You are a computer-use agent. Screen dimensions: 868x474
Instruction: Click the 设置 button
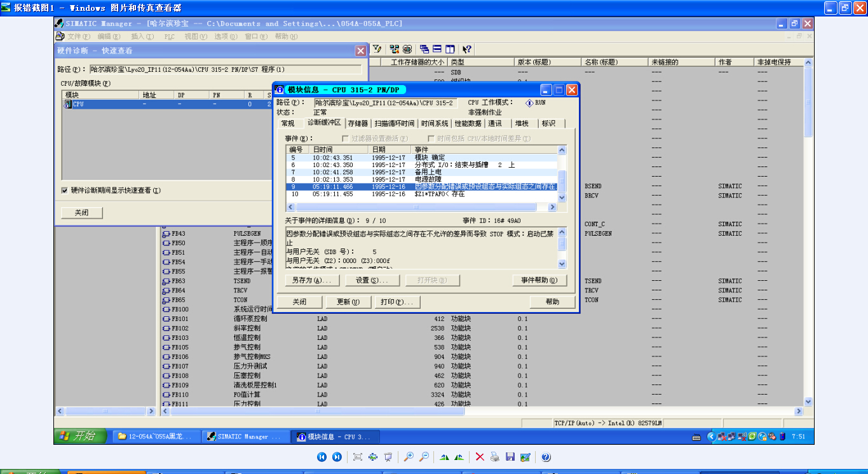click(371, 280)
